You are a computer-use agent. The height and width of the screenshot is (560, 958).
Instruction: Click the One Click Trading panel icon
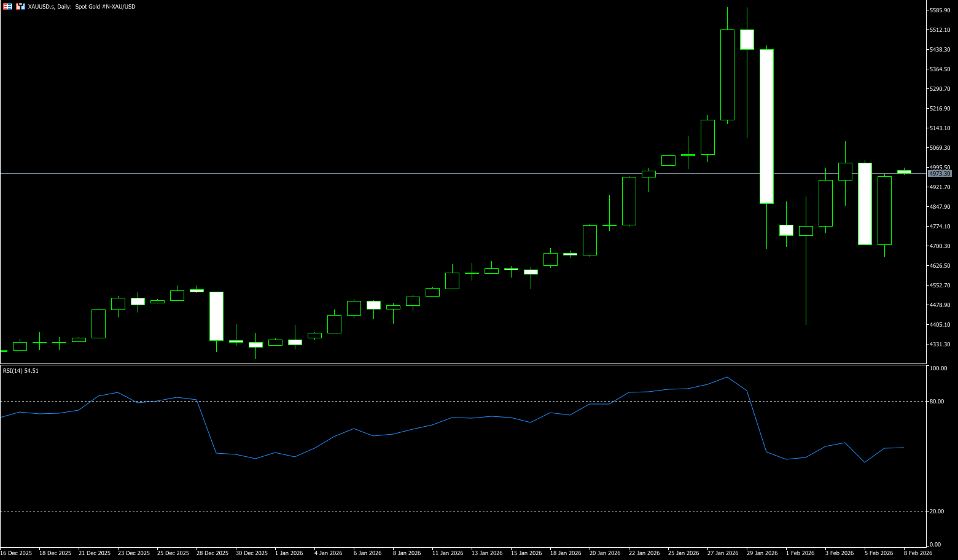(8, 6)
